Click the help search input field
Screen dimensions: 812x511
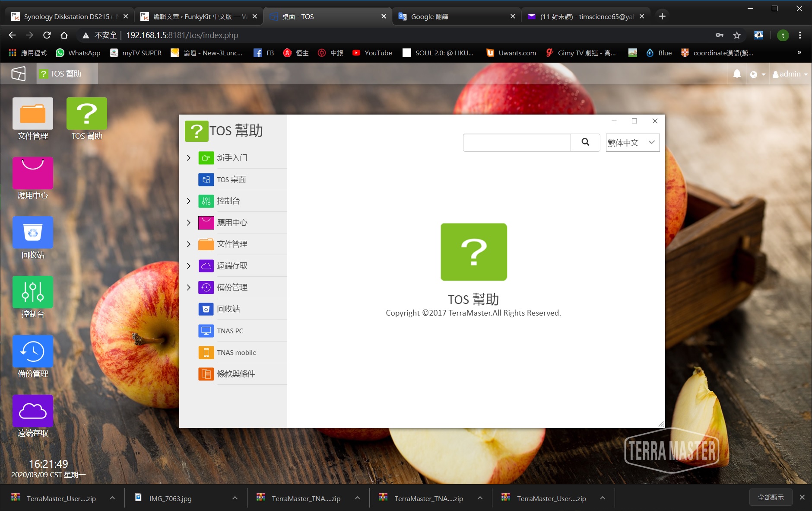click(517, 142)
